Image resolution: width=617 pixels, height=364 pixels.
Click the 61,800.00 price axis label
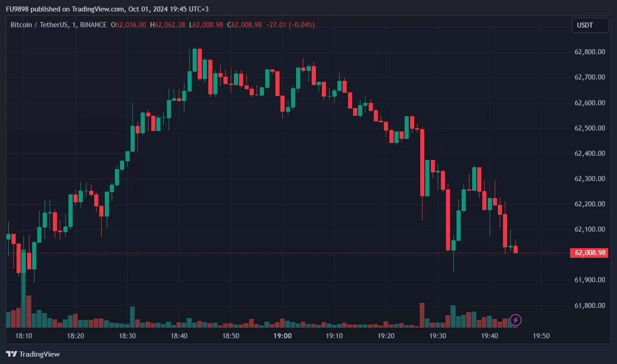[x=589, y=305]
